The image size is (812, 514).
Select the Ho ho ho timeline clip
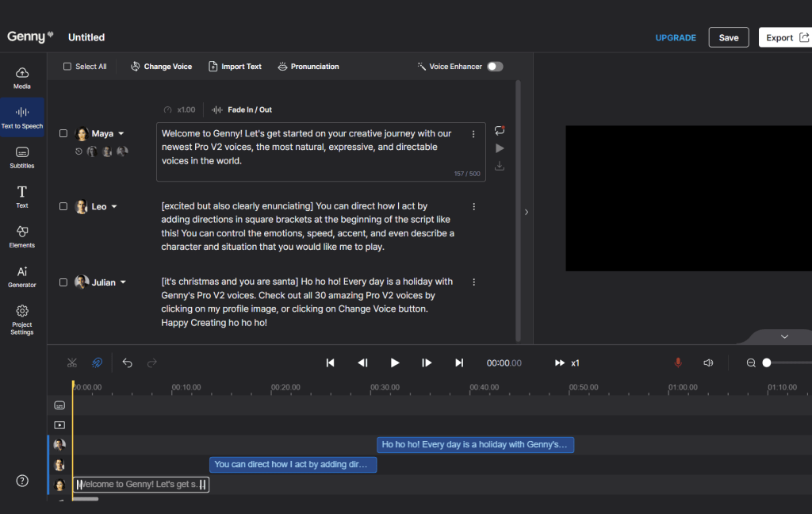tap(475, 445)
